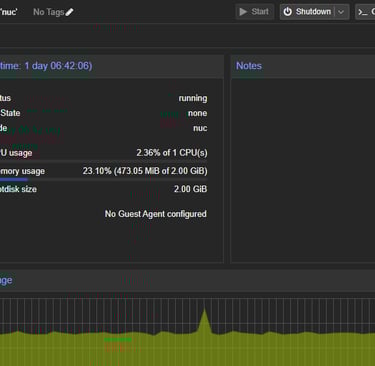375x366 pixels.
Task: Edit tags with the pencil icon
Action: pos(69,12)
